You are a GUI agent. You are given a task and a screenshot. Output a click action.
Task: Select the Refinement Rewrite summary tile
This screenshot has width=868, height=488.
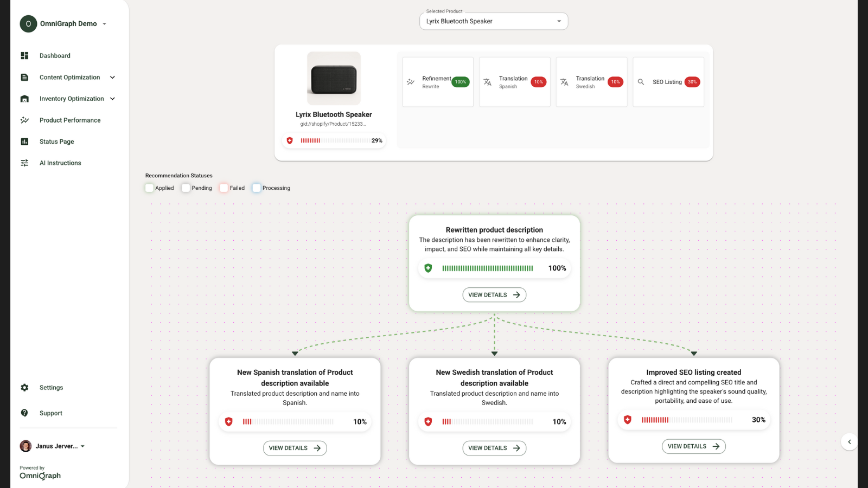tap(438, 82)
